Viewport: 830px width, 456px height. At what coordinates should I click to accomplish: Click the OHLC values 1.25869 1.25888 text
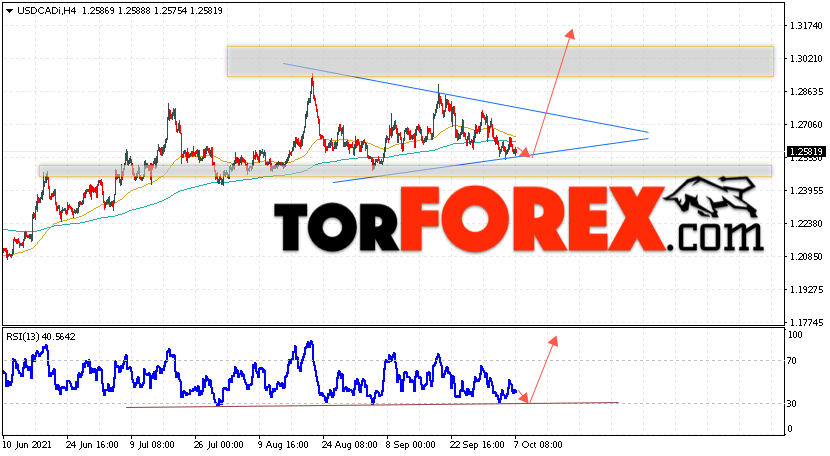[116, 11]
